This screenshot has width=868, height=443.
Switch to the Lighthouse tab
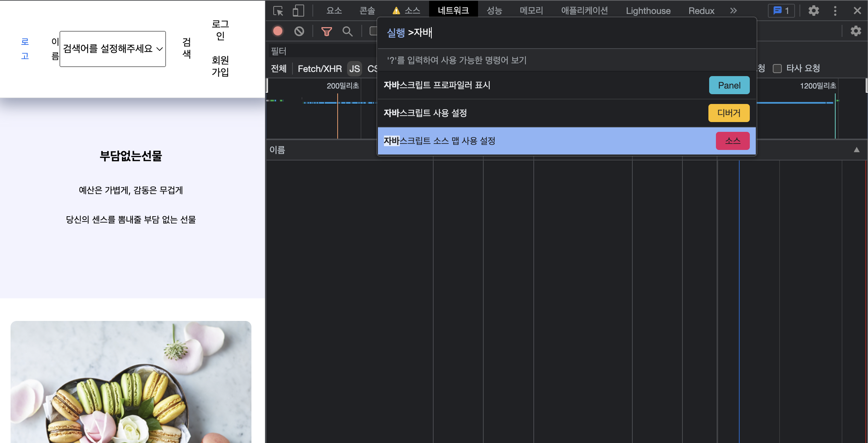[x=648, y=11]
